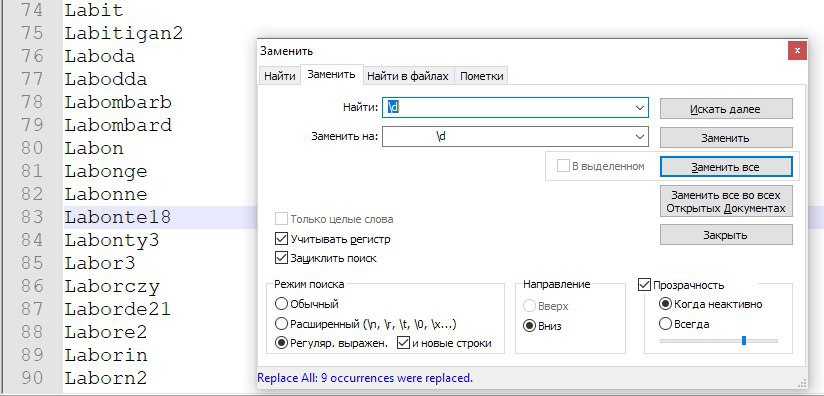Open the Пометки tab

click(x=481, y=76)
